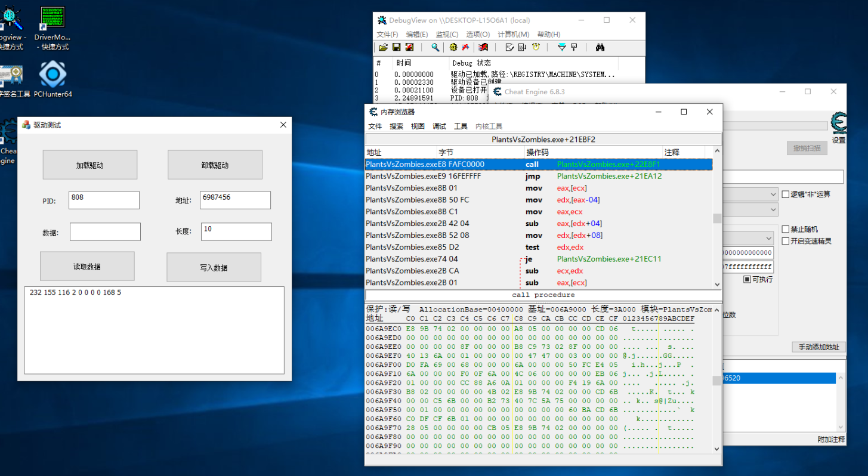Check the 禁止随机 checkbox
The height and width of the screenshot is (476, 868).
tap(785, 229)
